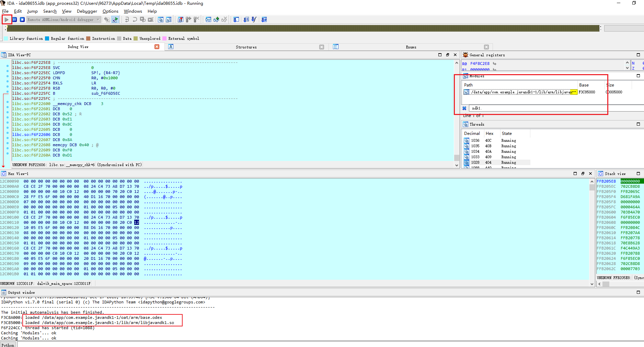Screen dimensions: 644x347
Task: Click the add breakpoint toolbar icon
Action: [x=188, y=20]
